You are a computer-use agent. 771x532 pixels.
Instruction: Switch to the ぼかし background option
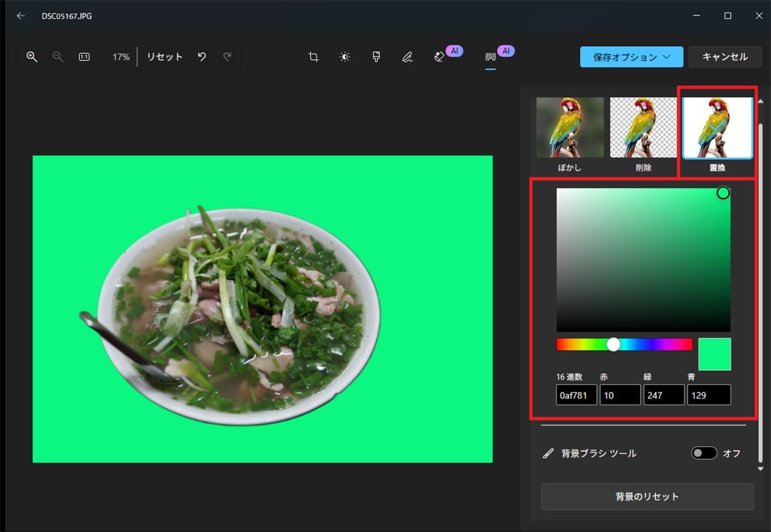tap(569, 129)
